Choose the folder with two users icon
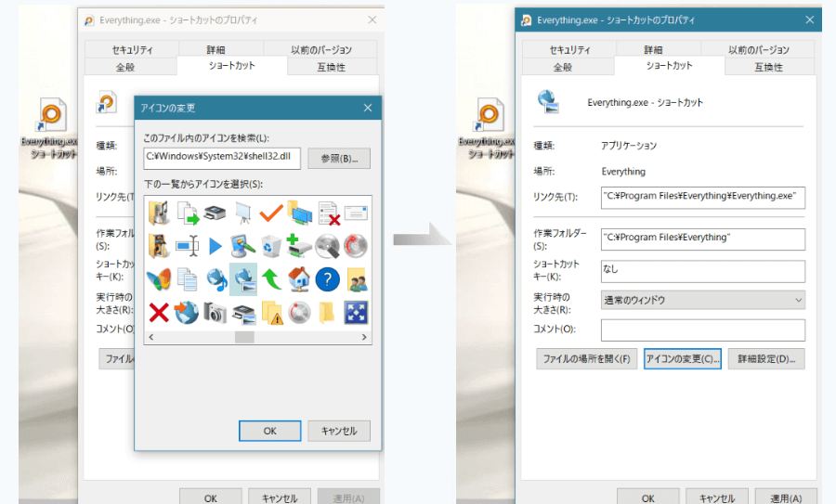Viewport: 836px width, 504px height. coord(356,279)
